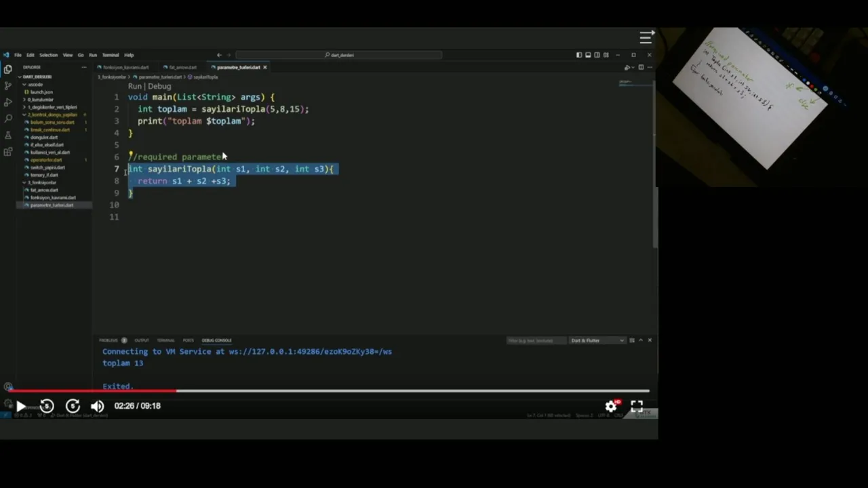Toggle bottom panel layout icon

(x=588, y=55)
